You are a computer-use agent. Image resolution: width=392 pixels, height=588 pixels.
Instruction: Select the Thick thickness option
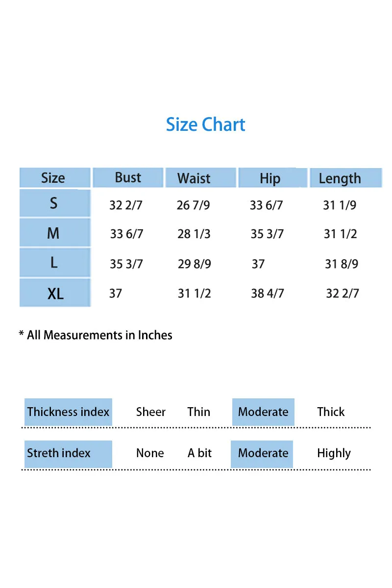coord(331,412)
